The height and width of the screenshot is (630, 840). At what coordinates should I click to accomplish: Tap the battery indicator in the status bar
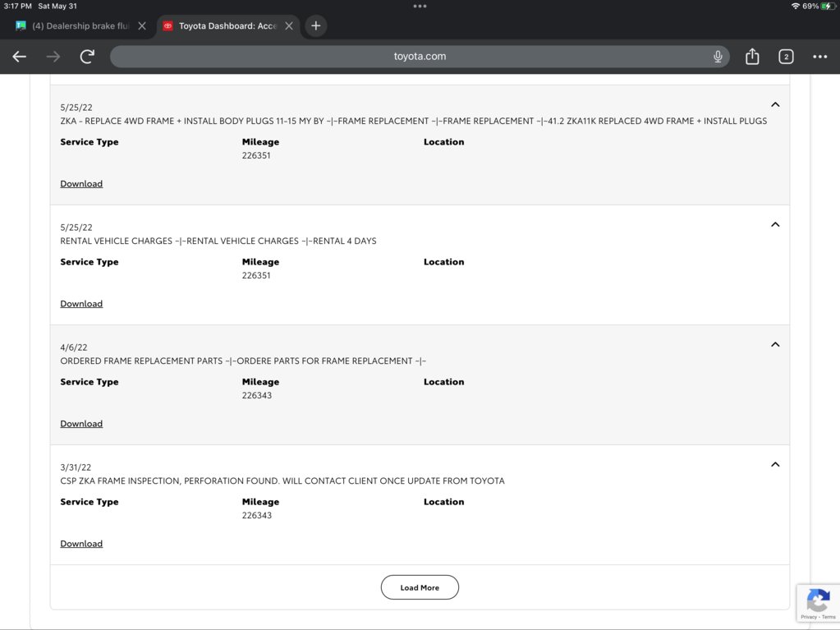(827, 6)
